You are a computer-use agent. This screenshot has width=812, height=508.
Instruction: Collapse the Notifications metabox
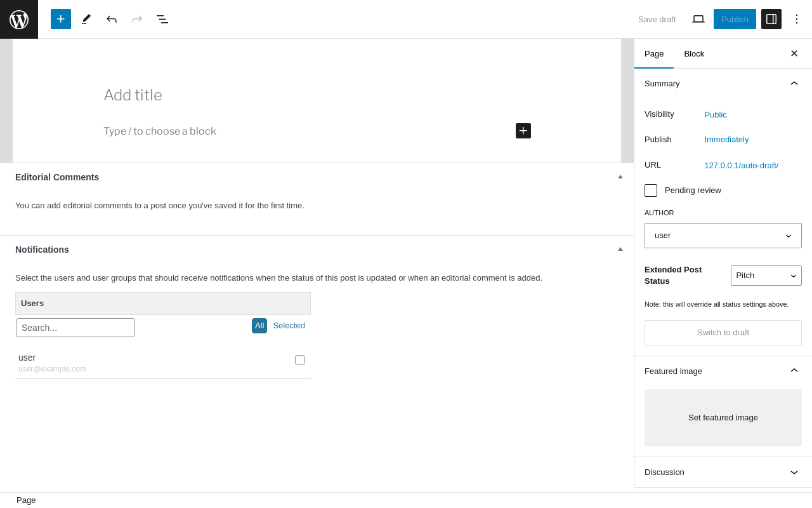pos(620,250)
